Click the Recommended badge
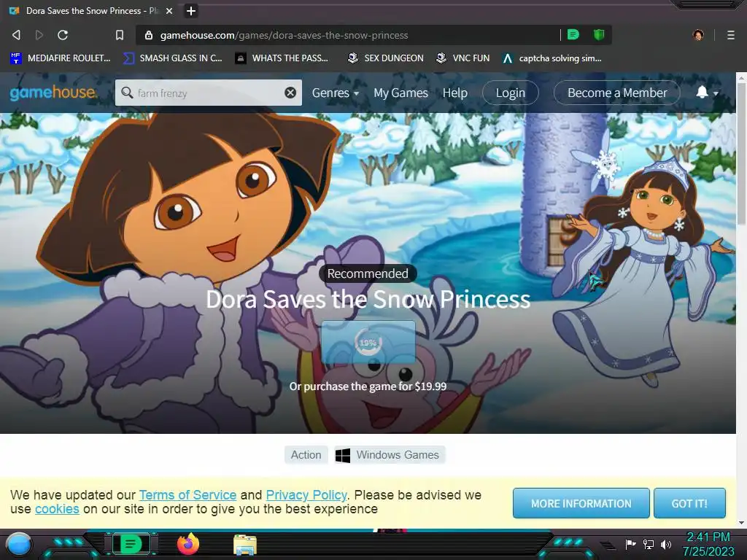The image size is (747, 560). point(368,273)
